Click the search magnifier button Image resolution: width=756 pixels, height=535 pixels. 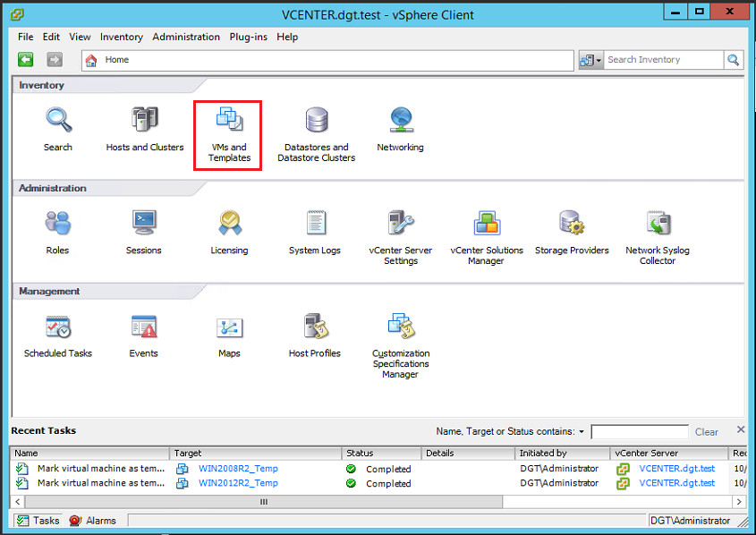(x=734, y=60)
